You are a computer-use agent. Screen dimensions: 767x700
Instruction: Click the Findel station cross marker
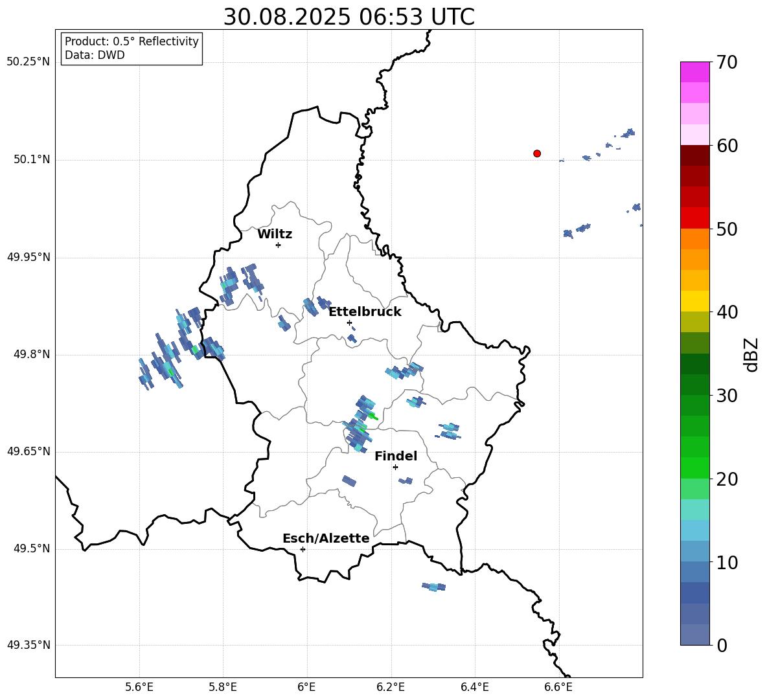[x=395, y=468]
